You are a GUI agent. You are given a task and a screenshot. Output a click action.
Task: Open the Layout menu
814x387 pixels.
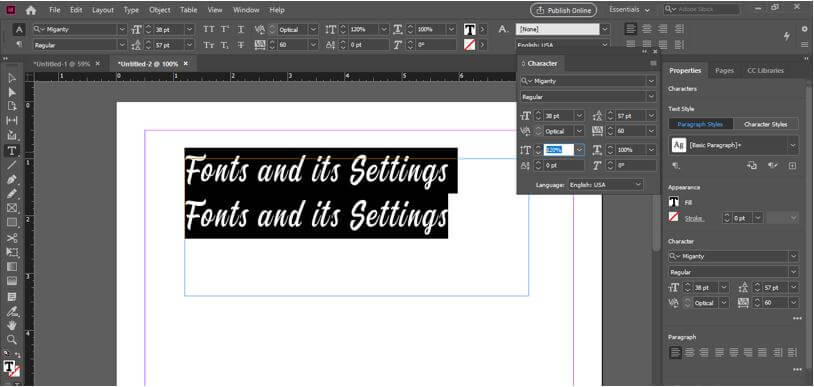click(103, 10)
